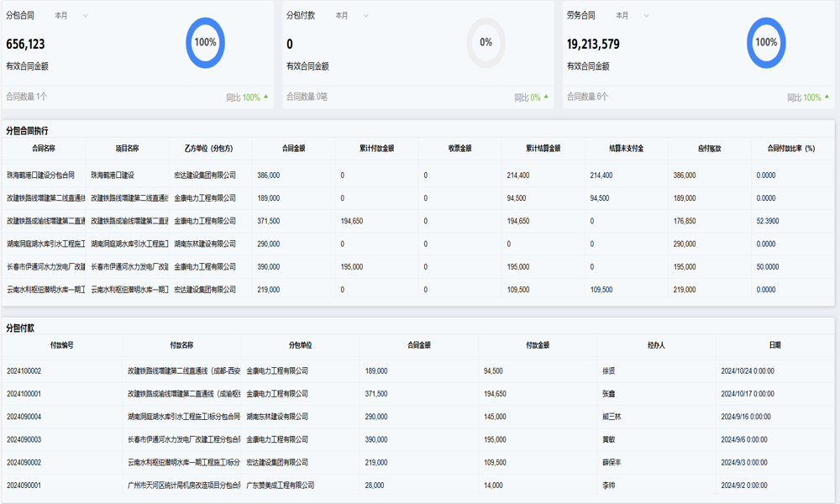Open payment record 2024100002
840x504 pixels.
pyautogui.click(x=24, y=370)
